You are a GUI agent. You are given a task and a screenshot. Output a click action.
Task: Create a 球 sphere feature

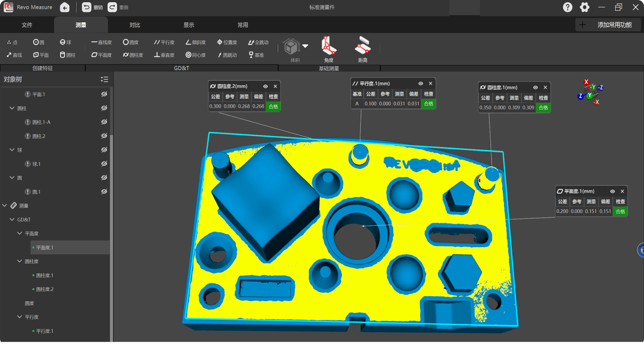[x=65, y=42]
